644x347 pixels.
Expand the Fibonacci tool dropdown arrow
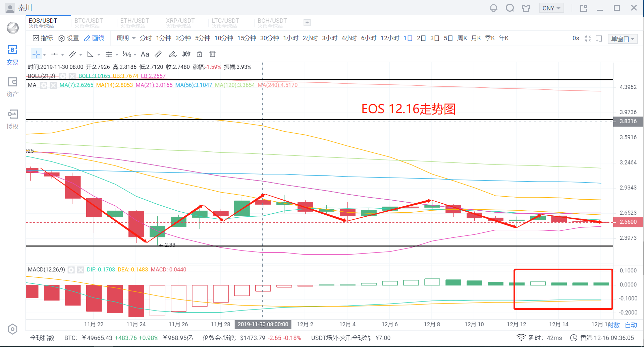[x=117, y=55]
